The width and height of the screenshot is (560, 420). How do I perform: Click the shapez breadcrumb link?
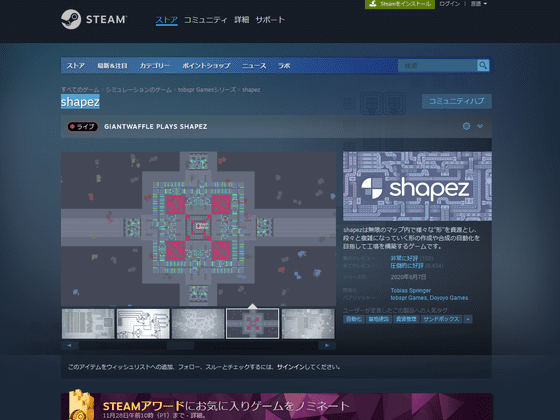(x=251, y=90)
